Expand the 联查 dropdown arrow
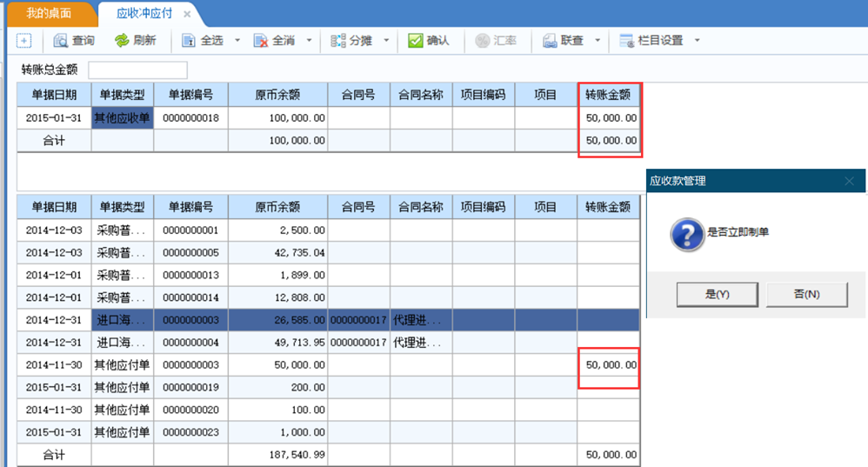868x467 pixels. 598,40
